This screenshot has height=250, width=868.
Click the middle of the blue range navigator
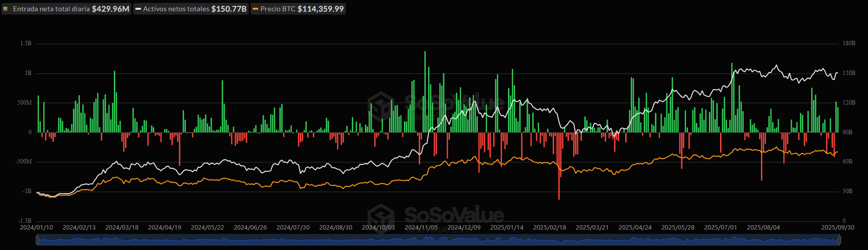click(438, 240)
